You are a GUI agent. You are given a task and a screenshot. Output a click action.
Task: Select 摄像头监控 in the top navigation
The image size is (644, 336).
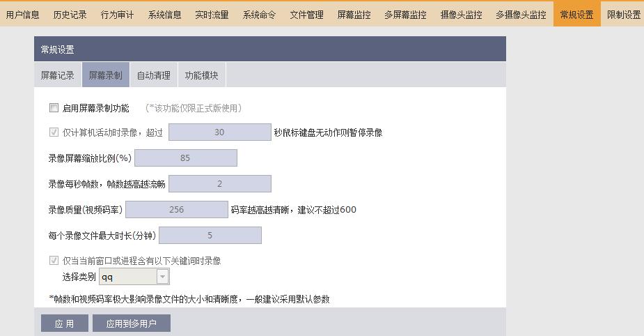461,14
